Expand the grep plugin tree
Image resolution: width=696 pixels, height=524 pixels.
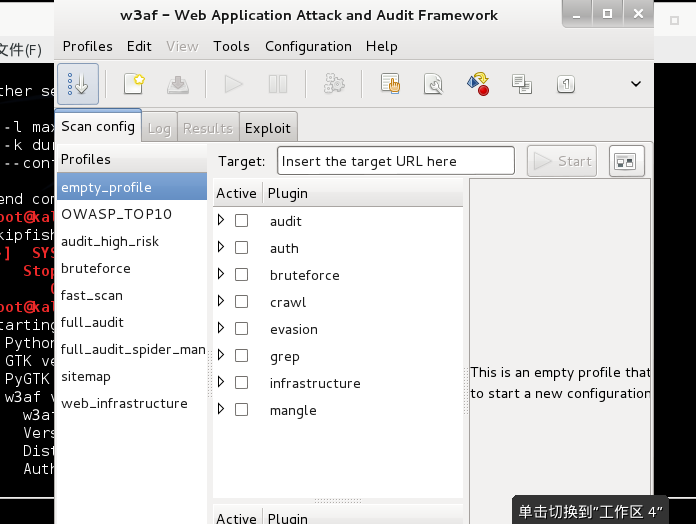pos(221,355)
